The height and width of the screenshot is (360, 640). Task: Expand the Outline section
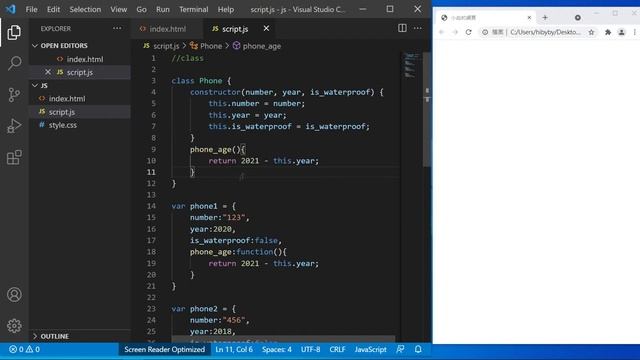(35, 336)
